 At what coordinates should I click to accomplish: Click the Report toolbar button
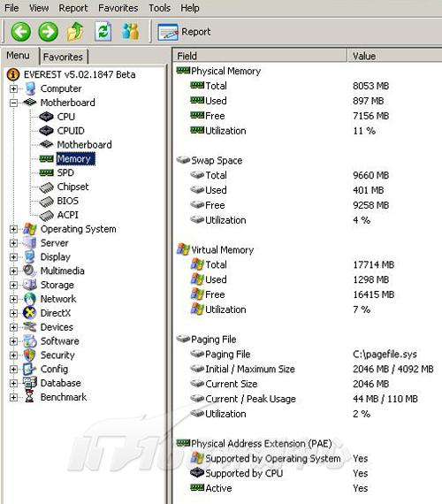click(x=184, y=32)
